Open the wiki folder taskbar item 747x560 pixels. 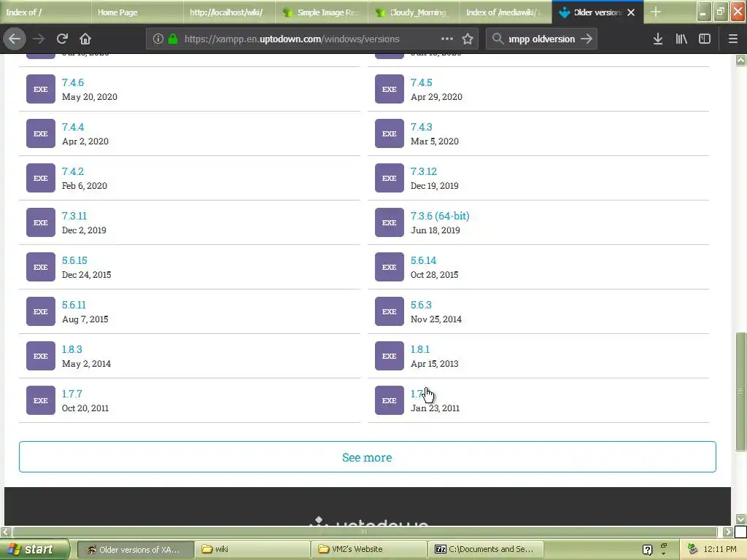point(253,549)
